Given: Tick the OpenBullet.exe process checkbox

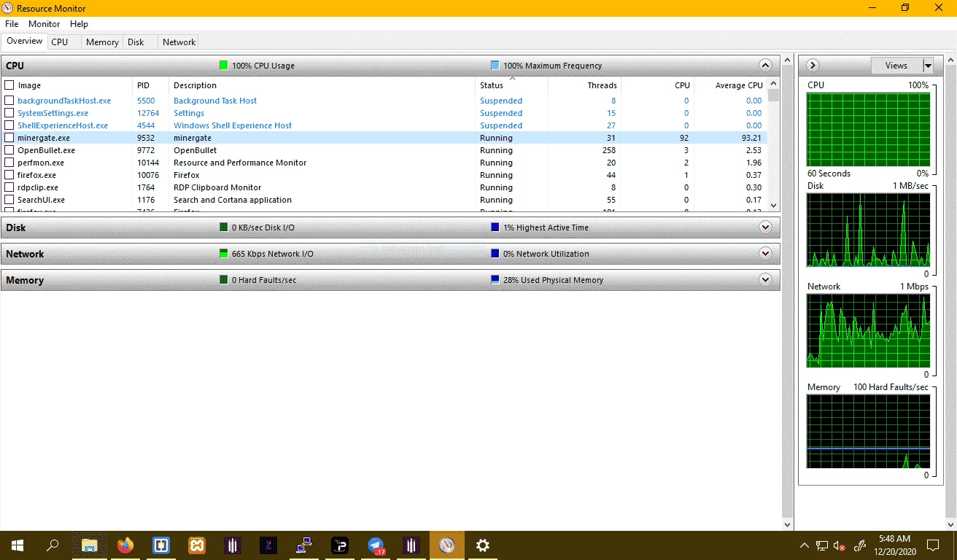Looking at the screenshot, I should coord(9,150).
